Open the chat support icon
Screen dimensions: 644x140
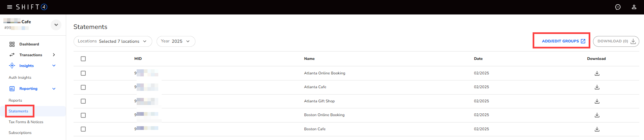point(618,7)
